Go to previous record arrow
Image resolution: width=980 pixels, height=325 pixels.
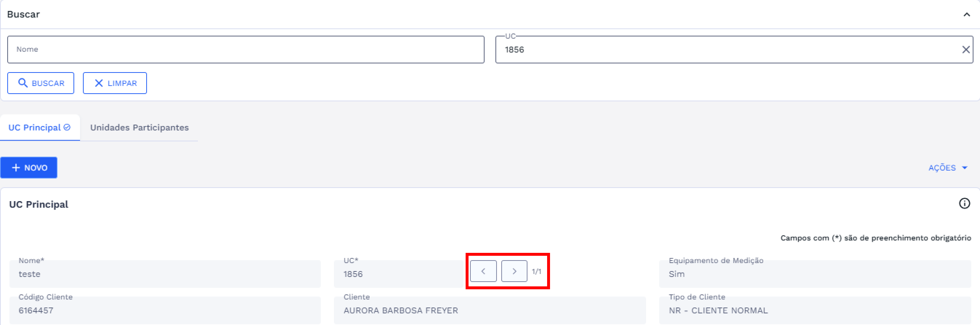pos(483,271)
